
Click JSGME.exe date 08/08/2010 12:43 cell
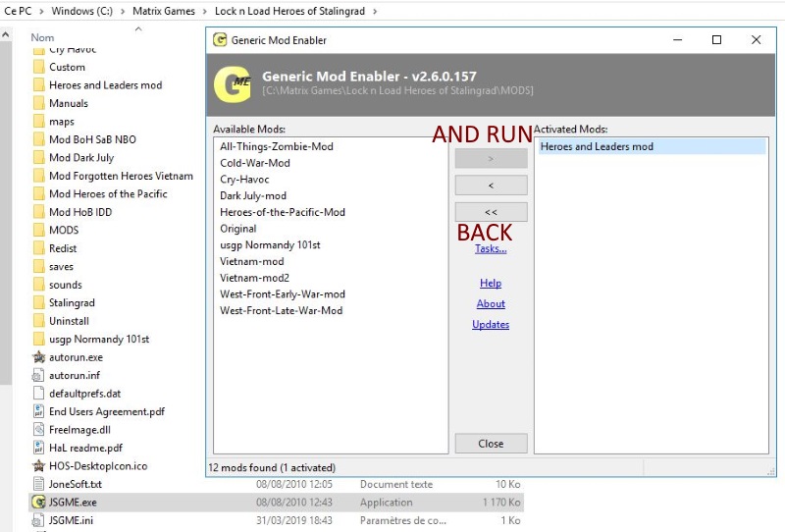pos(293,502)
